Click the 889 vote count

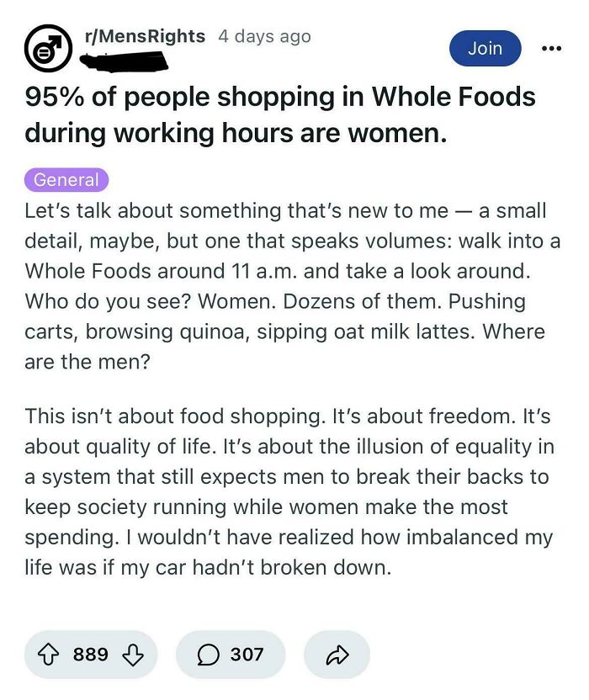coord(90,655)
